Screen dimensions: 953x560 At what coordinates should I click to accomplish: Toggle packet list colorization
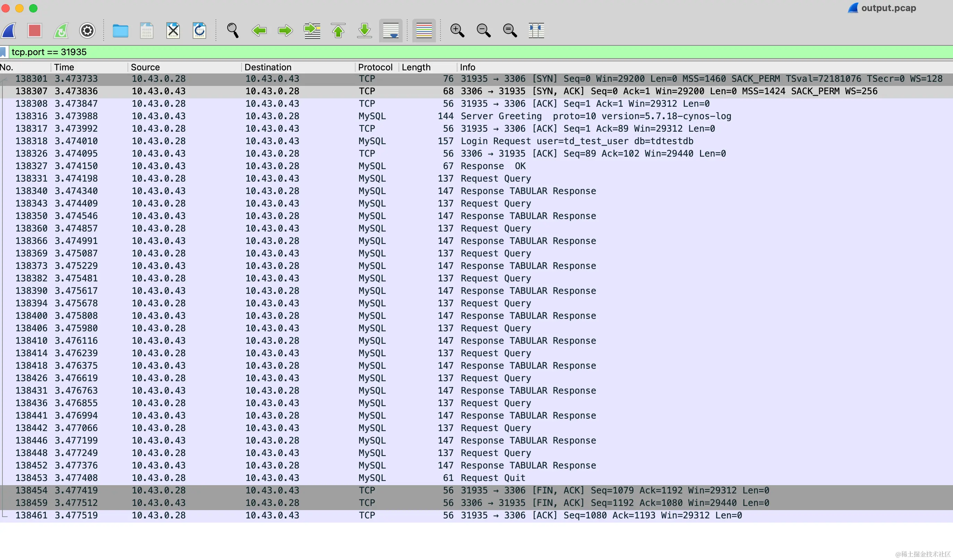[x=423, y=30]
